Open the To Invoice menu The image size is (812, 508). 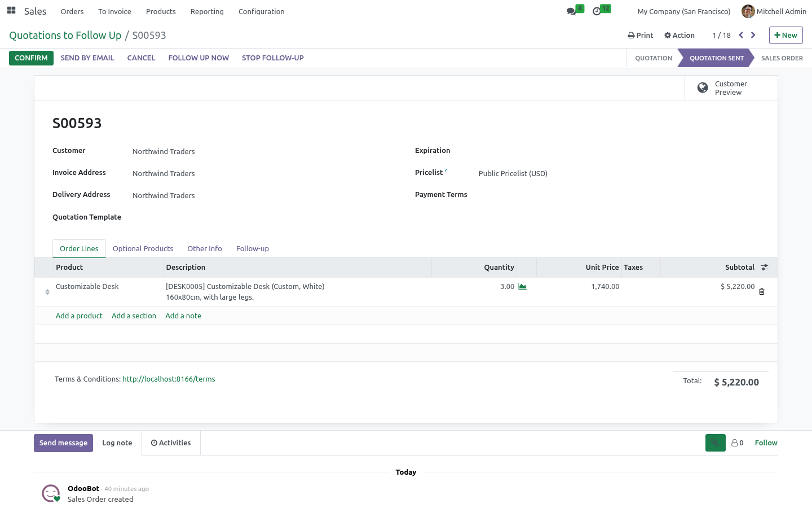[114, 11]
